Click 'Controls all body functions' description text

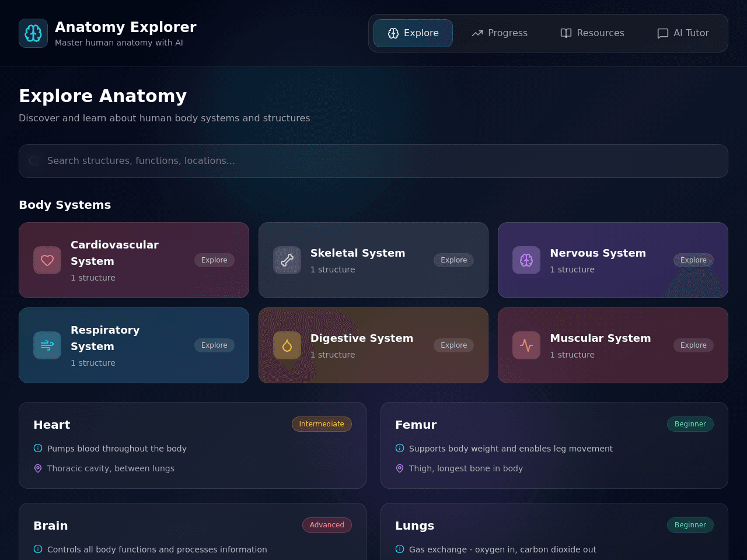click(x=157, y=549)
